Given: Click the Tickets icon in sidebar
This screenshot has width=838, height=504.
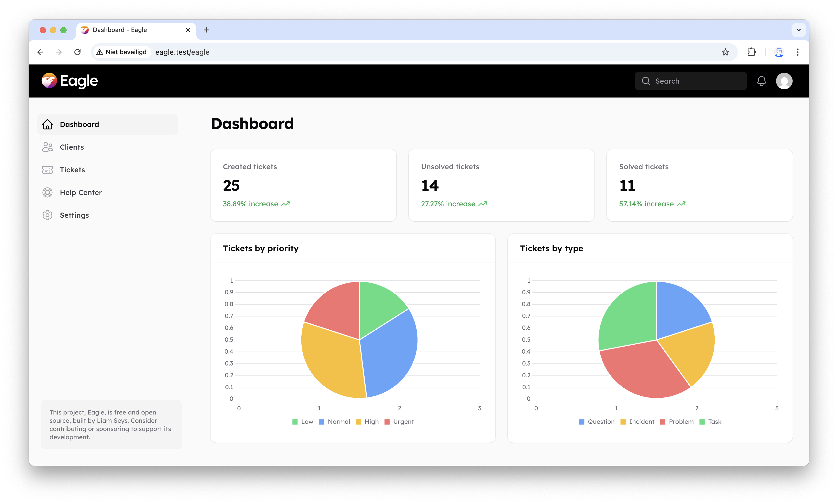Looking at the screenshot, I should pyautogui.click(x=47, y=170).
